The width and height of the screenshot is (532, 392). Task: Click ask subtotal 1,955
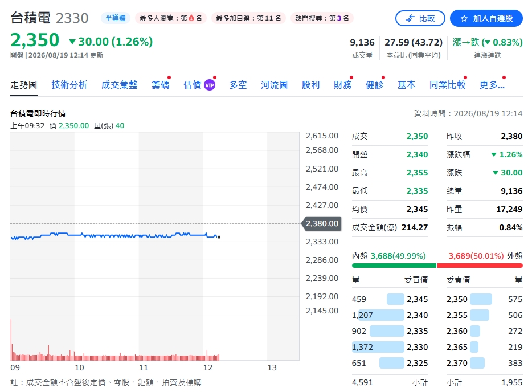click(512, 382)
